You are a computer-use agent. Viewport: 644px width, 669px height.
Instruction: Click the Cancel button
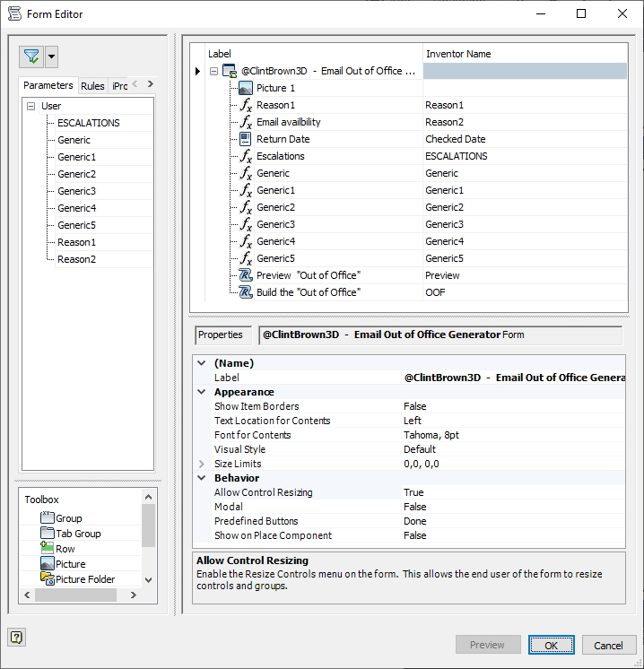(609, 645)
